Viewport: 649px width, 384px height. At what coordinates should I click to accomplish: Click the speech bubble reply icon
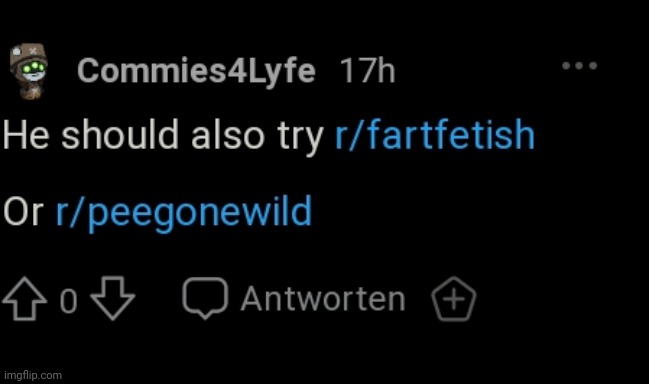[205, 298]
